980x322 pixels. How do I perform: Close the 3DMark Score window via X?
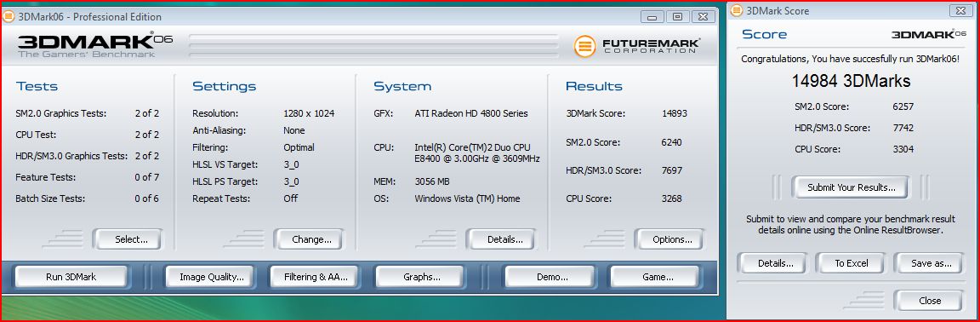[x=960, y=11]
